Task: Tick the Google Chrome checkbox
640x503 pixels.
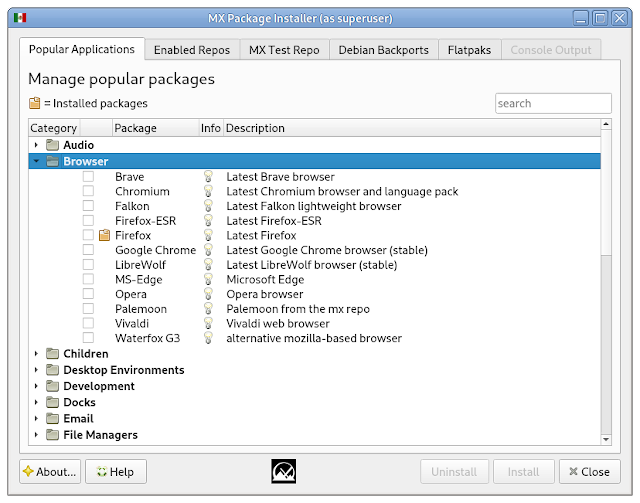Action: [x=88, y=250]
